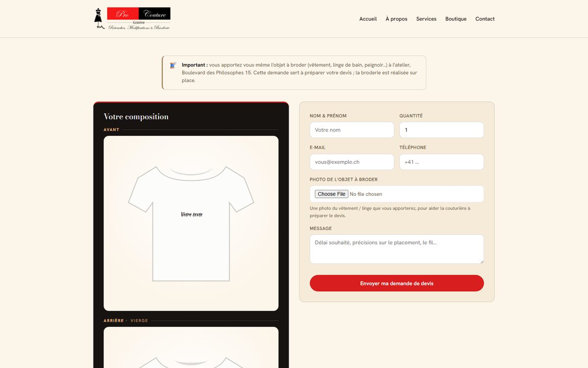The image size is (588, 368).
Task: Click the 'NOM & PRÉNOM' field label
Action: coord(328,116)
